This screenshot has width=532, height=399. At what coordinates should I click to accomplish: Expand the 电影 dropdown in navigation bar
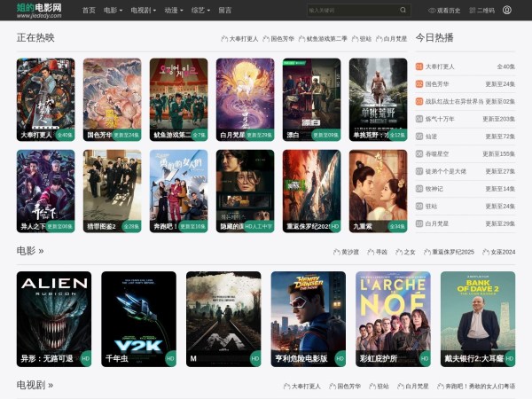pyautogui.click(x=113, y=11)
